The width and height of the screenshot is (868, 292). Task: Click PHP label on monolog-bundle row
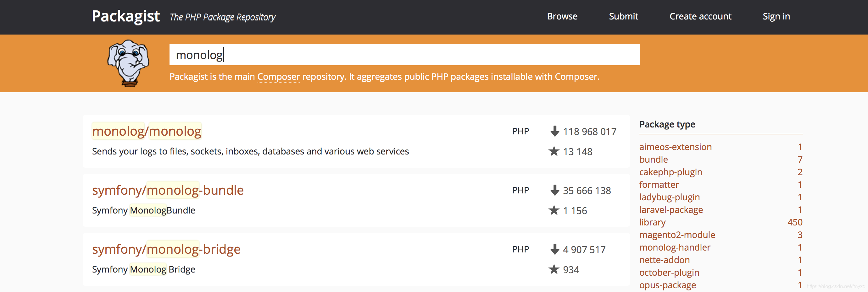coord(520,190)
